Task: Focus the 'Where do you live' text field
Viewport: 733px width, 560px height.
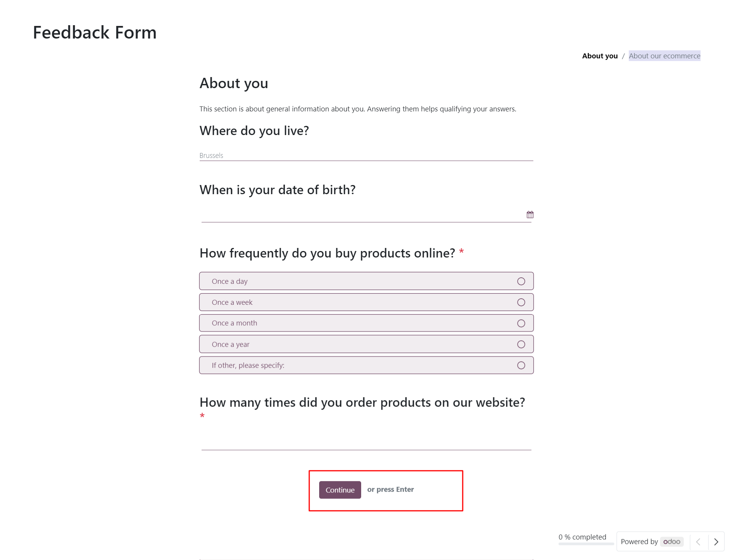Action: coord(366,155)
